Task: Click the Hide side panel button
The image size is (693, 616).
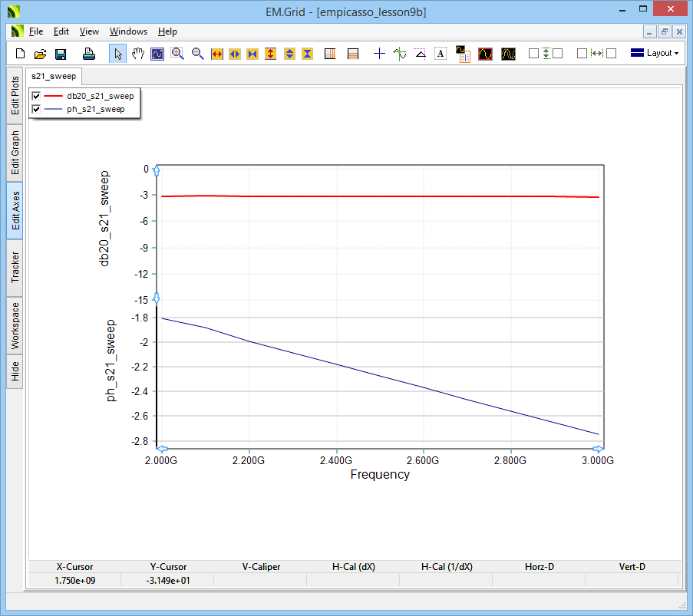Action: click(x=16, y=372)
